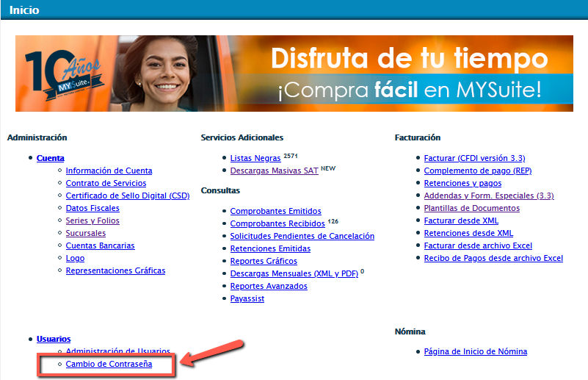This screenshot has height=380, width=588.
Task: Open Plantillas de Documentos
Action: 471,208
